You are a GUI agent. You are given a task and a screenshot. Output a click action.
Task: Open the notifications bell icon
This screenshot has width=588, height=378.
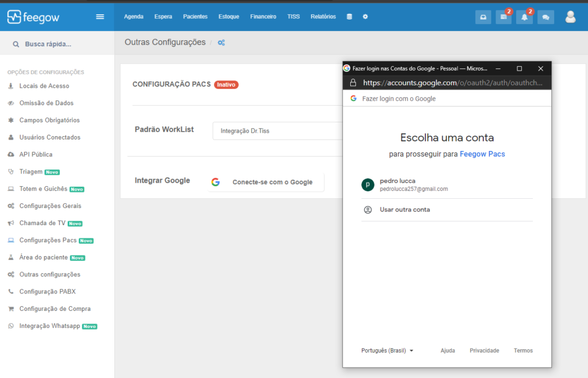click(x=524, y=17)
